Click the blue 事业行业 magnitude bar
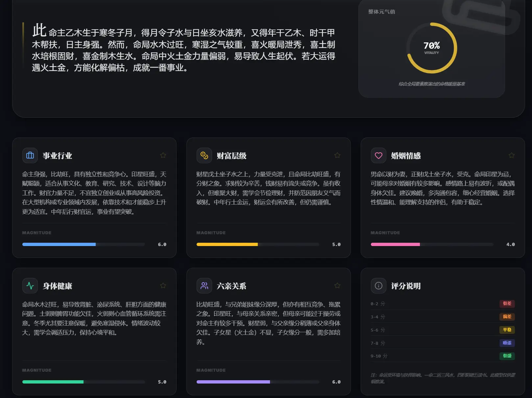 [59, 244]
